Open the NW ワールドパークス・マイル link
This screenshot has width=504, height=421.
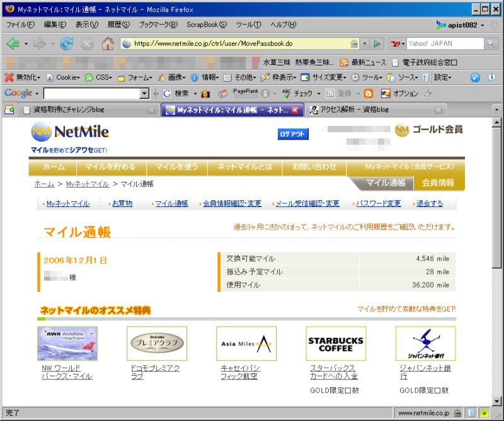point(67,372)
